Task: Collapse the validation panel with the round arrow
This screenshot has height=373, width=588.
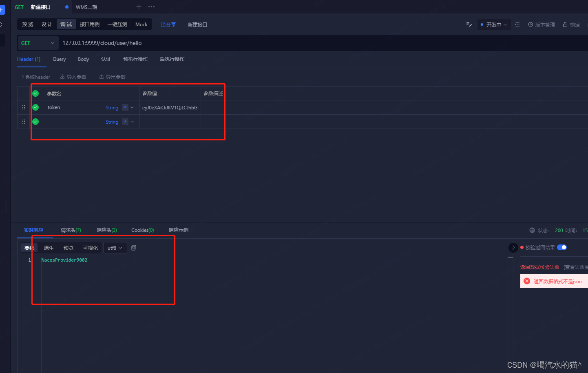Action: [513, 248]
